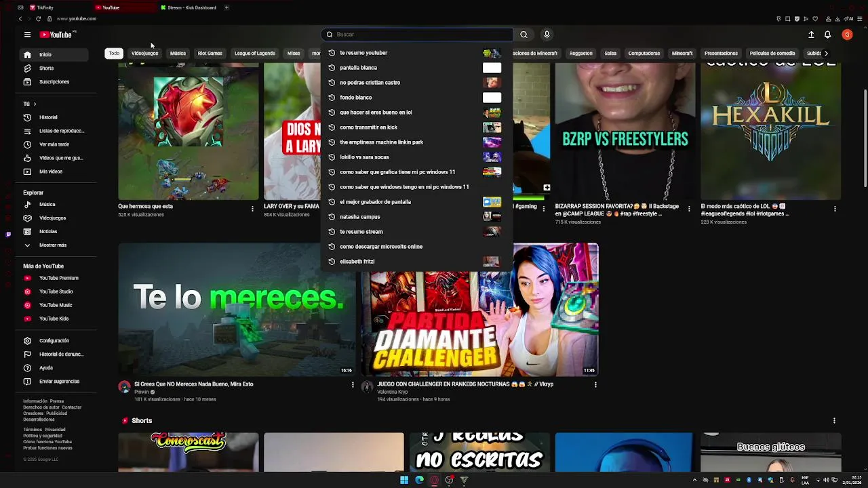Select the Videojuegos category chip
This screenshot has height=488, width=868.
144,53
